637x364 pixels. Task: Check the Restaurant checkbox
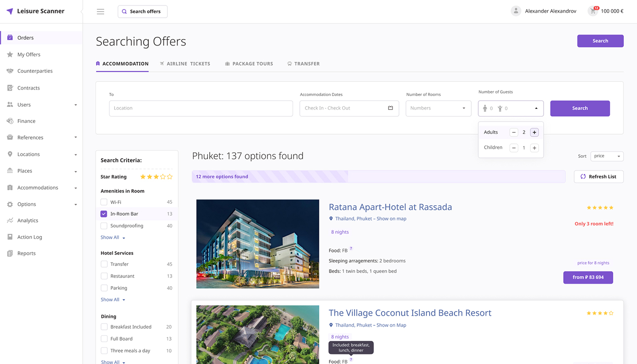click(x=104, y=276)
